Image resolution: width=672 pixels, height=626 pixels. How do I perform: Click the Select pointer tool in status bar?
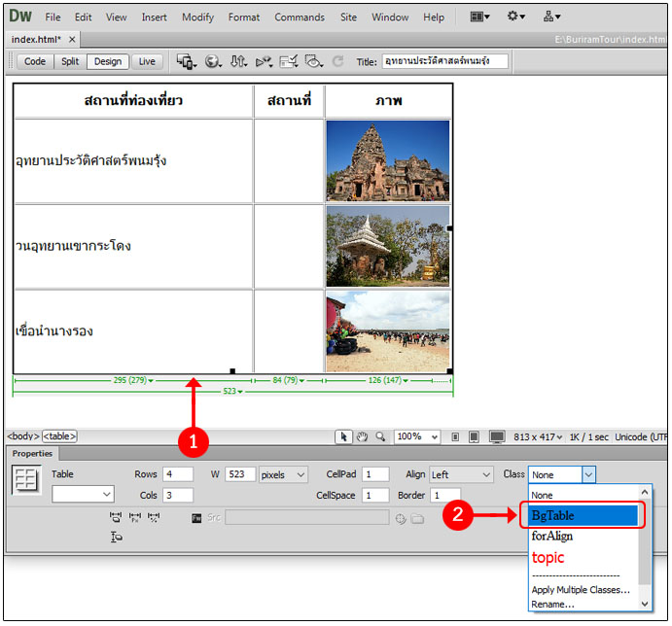click(x=344, y=437)
